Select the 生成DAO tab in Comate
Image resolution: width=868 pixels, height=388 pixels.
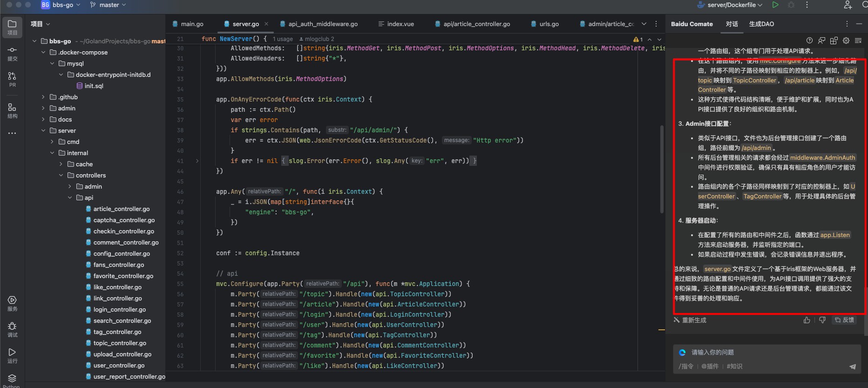(761, 24)
